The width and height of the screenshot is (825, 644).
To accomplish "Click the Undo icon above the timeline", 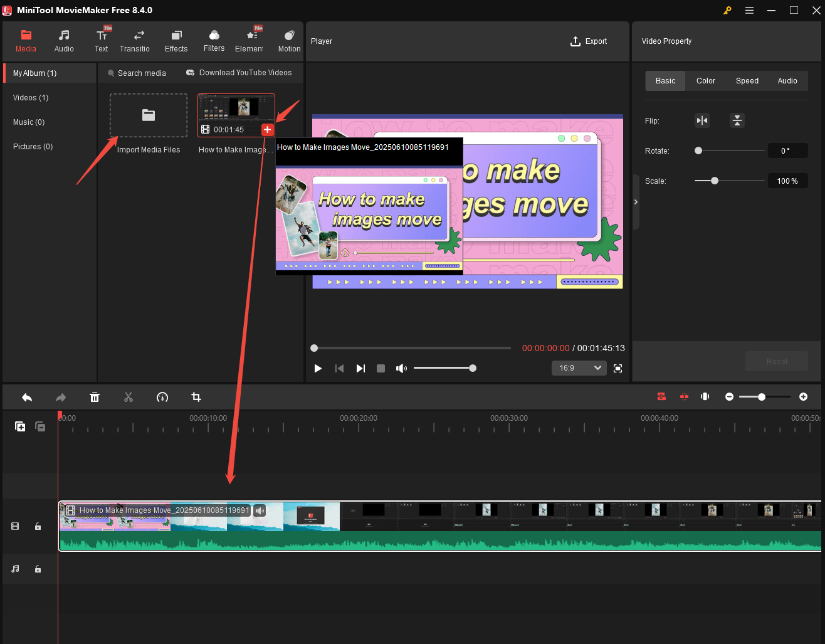I will click(x=26, y=397).
